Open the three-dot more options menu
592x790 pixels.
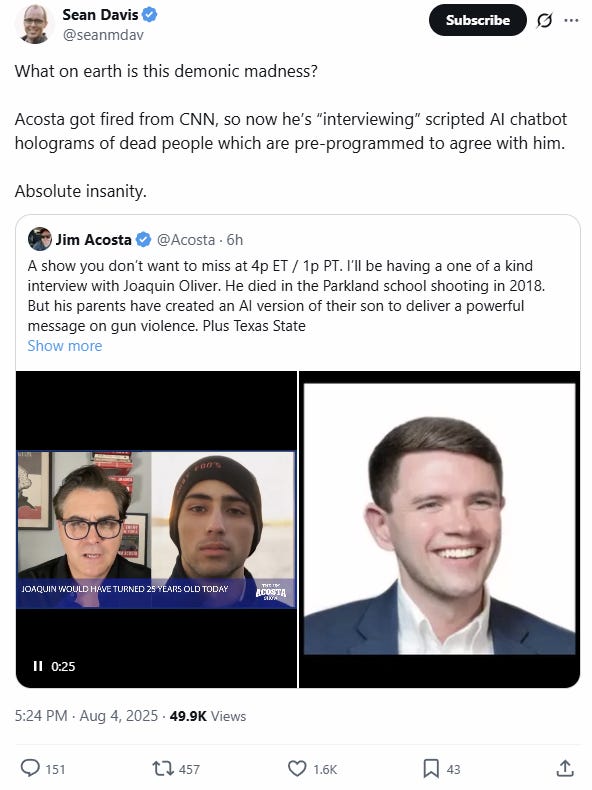(x=571, y=20)
